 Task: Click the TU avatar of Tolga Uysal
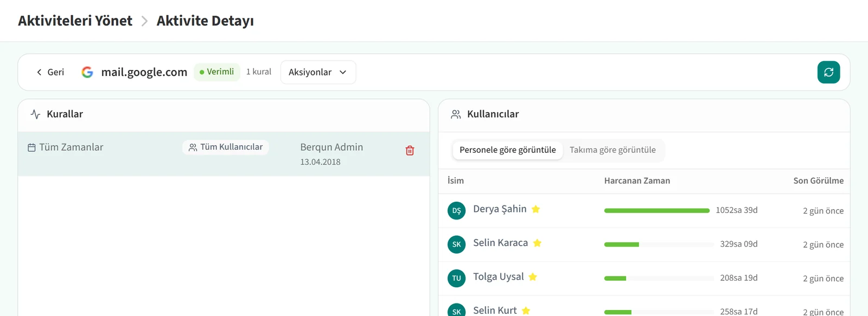[456, 278]
